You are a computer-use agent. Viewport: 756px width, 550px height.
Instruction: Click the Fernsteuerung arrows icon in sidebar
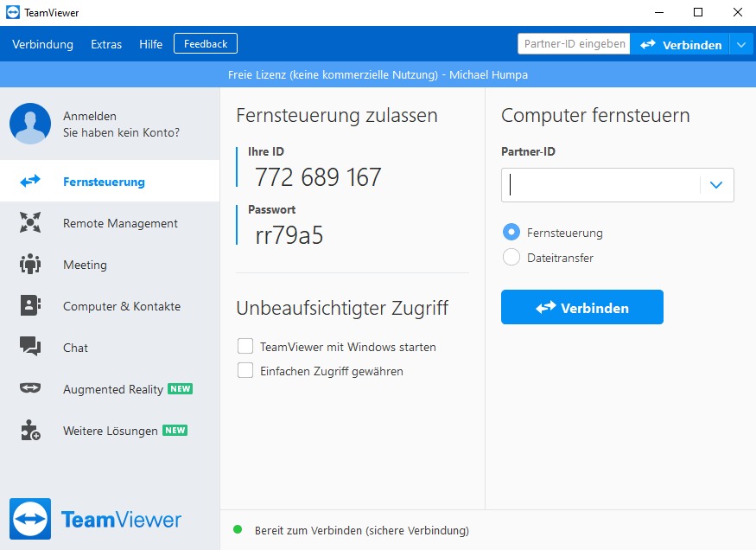pyautogui.click(x=30, y=181)
